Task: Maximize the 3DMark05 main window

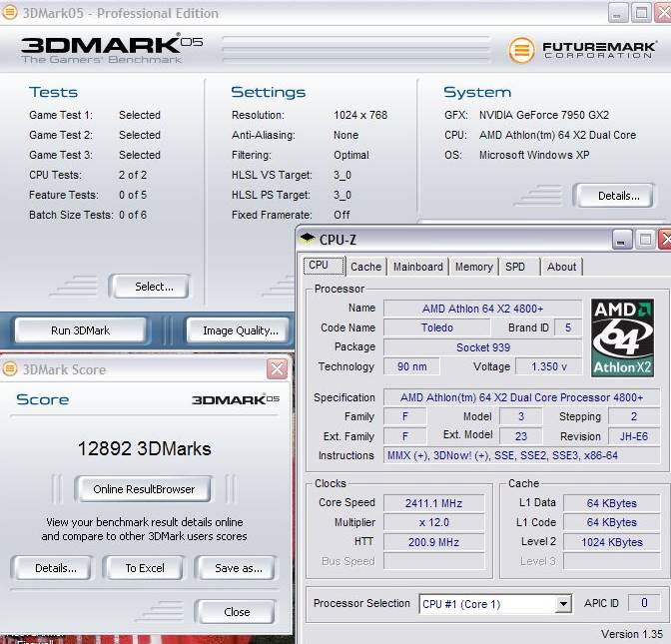Action: (x=641, y=13)
